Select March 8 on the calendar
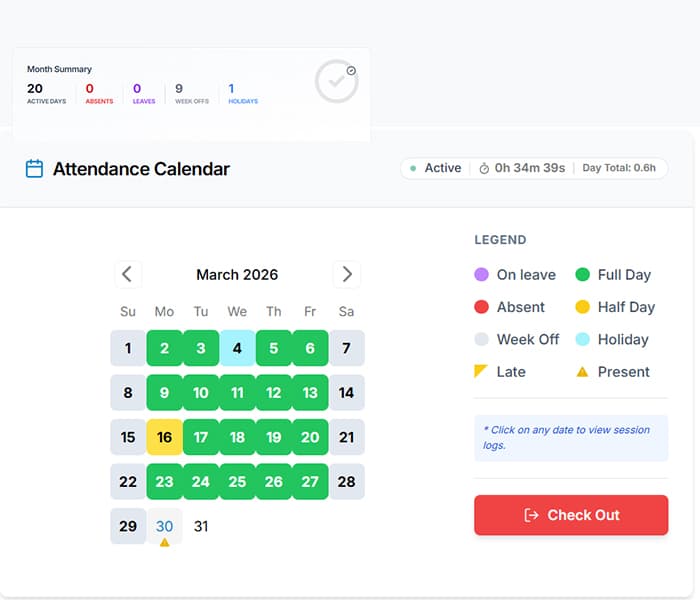 [x=128, y=392]
